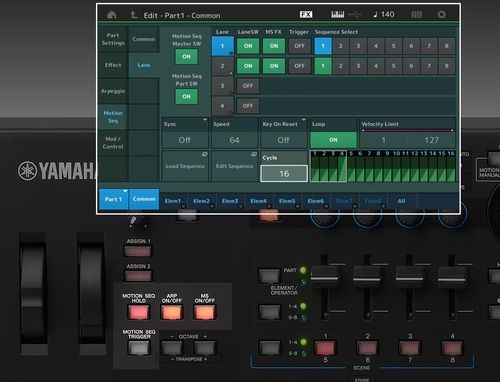Select the Speed value 64
Image resolution: width=500 pixels, height=382 pixels.
coord(234,140)
